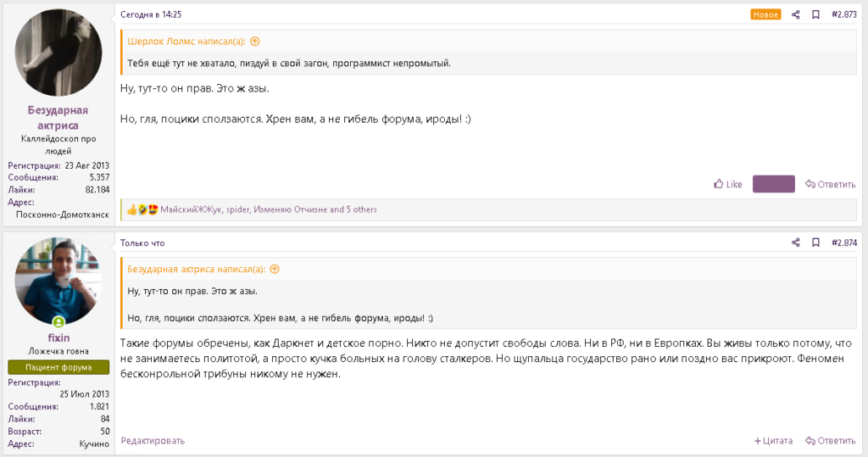Open permalink #2.873
The height and width of the screenshot is (457, 868).
(844, 15)
